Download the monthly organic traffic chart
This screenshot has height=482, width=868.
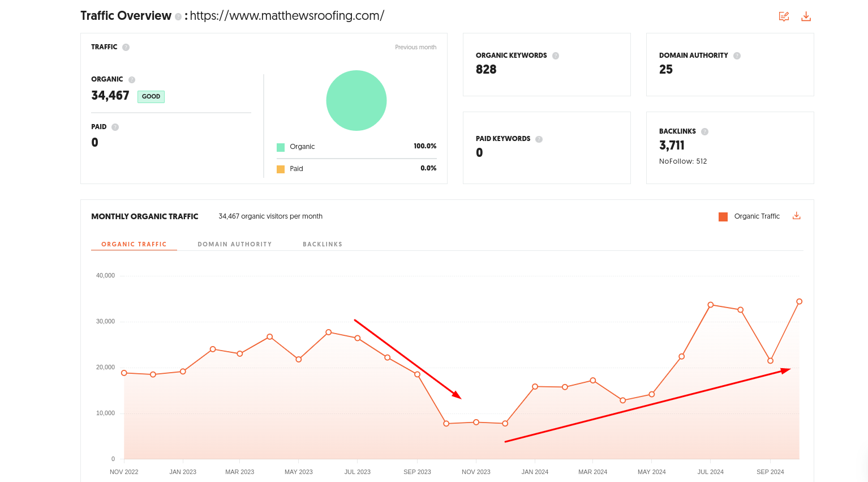click(x=797, y=216)
